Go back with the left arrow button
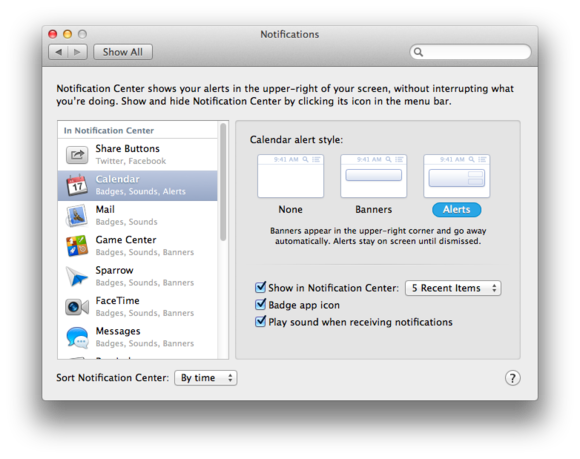 58,52
